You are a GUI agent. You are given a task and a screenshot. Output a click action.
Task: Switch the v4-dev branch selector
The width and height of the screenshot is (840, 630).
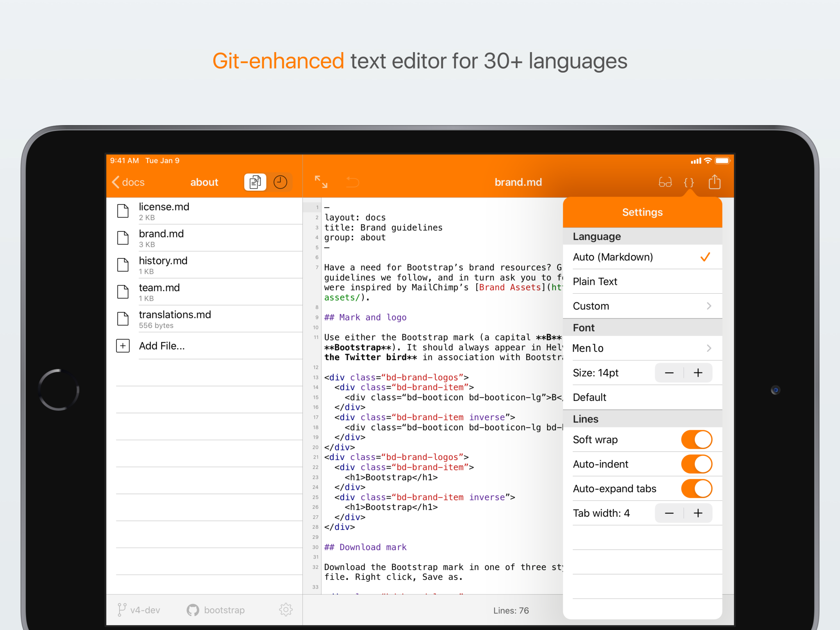(x=139, y=610)
